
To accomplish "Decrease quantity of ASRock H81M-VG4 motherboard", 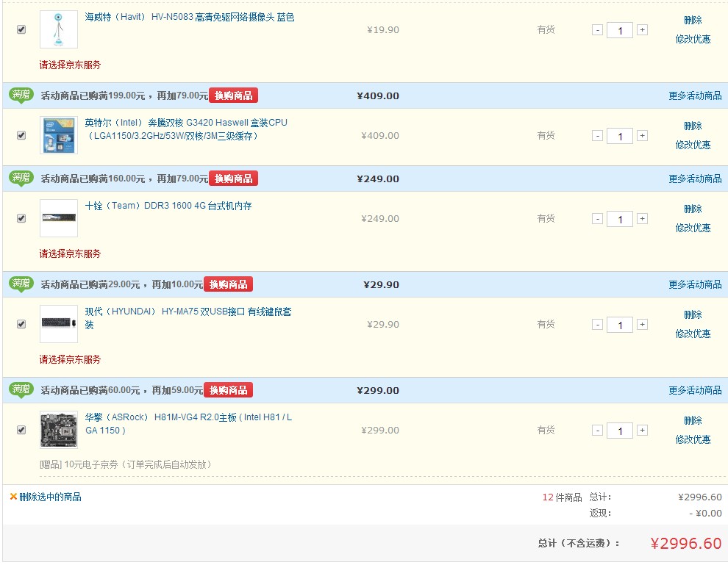I will [x=598, y=431].
